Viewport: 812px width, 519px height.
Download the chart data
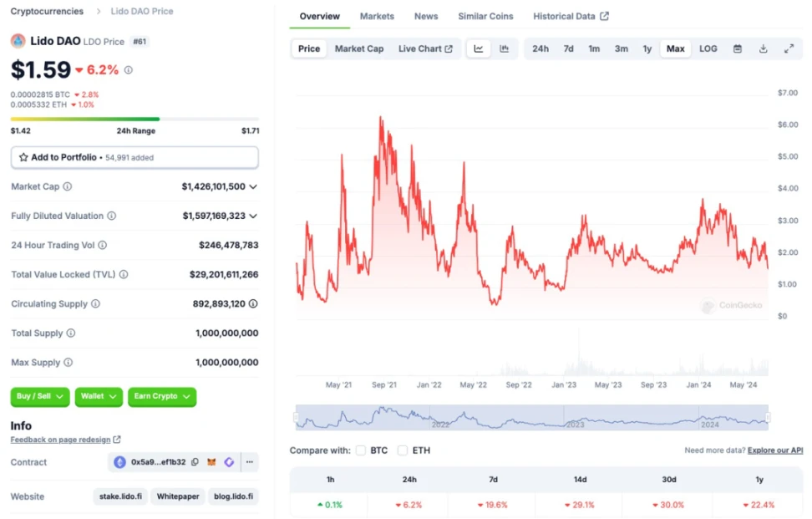(763, 48)
